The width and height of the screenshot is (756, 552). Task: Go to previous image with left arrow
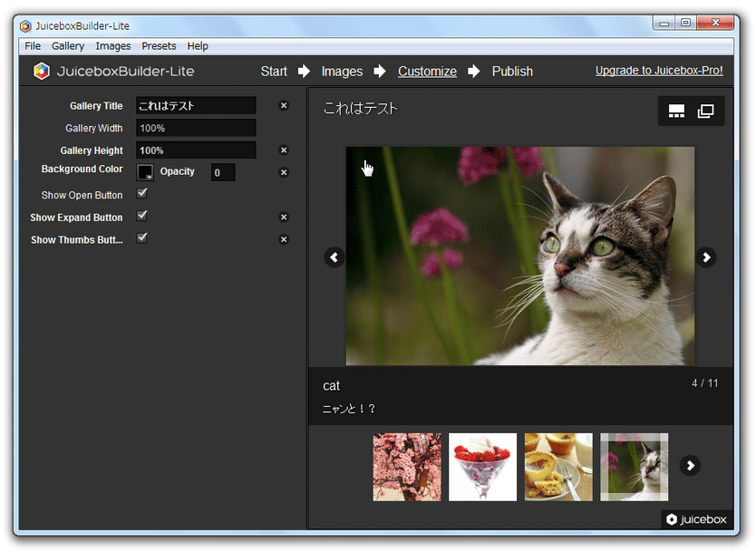[334, 257]
